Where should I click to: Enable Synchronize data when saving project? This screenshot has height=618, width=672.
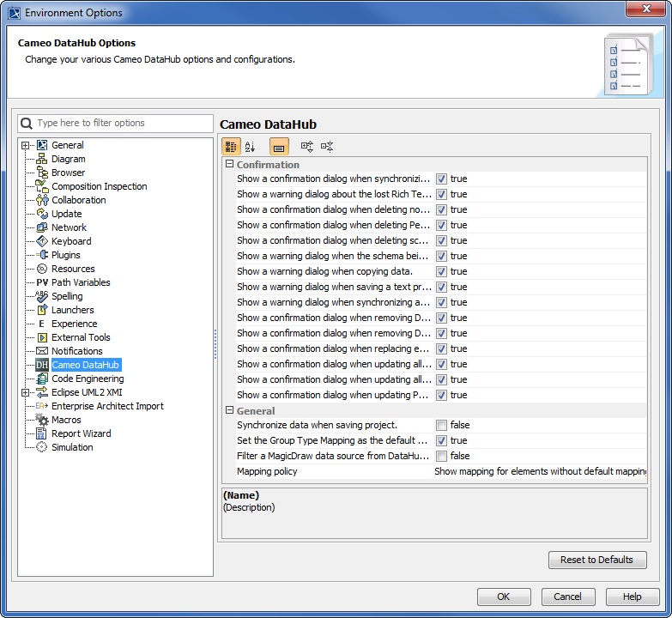[441, 425]
